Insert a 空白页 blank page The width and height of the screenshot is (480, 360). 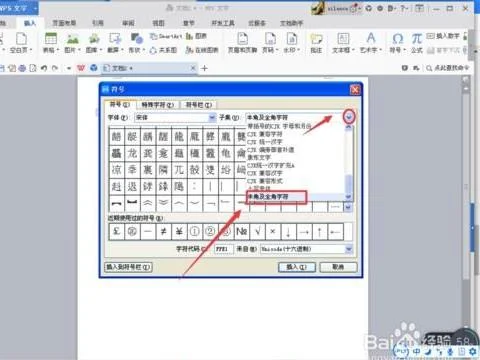21,43
